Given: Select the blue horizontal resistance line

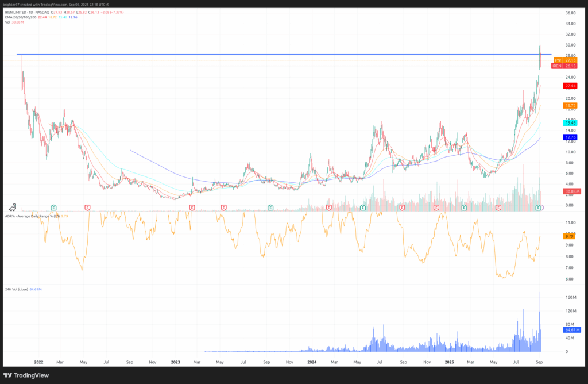Looking at the screenshot, I should [x=284, y=55].
